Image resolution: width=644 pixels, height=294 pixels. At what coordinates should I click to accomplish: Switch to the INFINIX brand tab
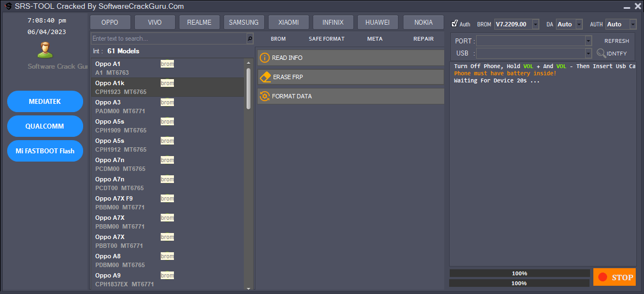pos(333,22)
